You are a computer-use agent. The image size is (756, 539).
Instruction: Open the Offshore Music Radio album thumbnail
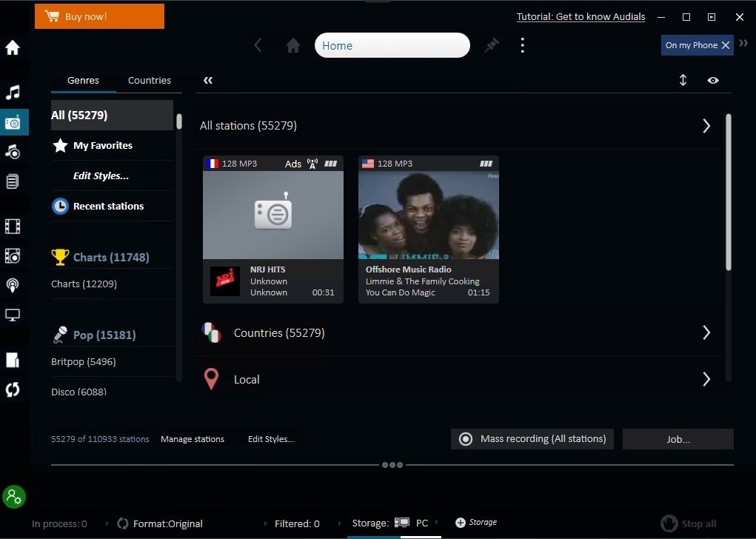429,215
